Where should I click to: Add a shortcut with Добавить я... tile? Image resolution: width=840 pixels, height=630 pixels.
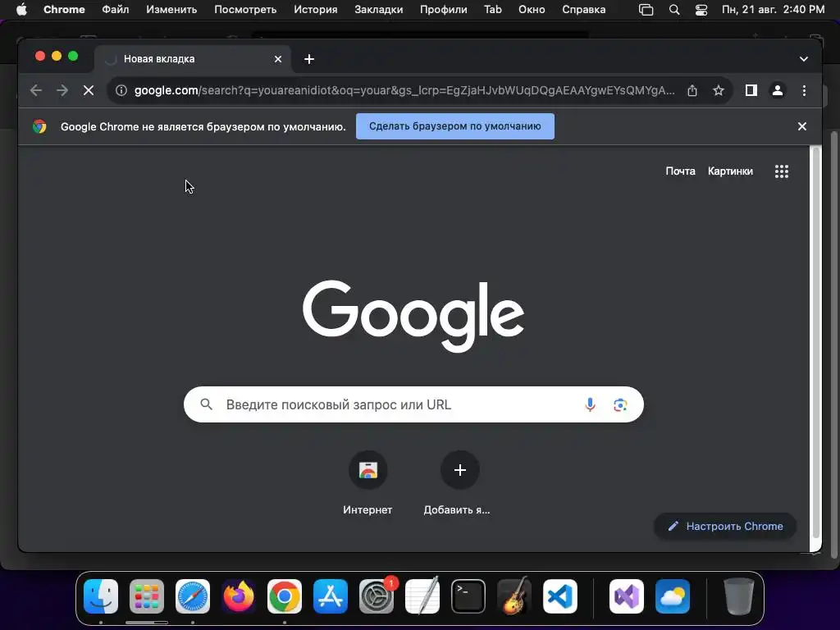[459, 483]
